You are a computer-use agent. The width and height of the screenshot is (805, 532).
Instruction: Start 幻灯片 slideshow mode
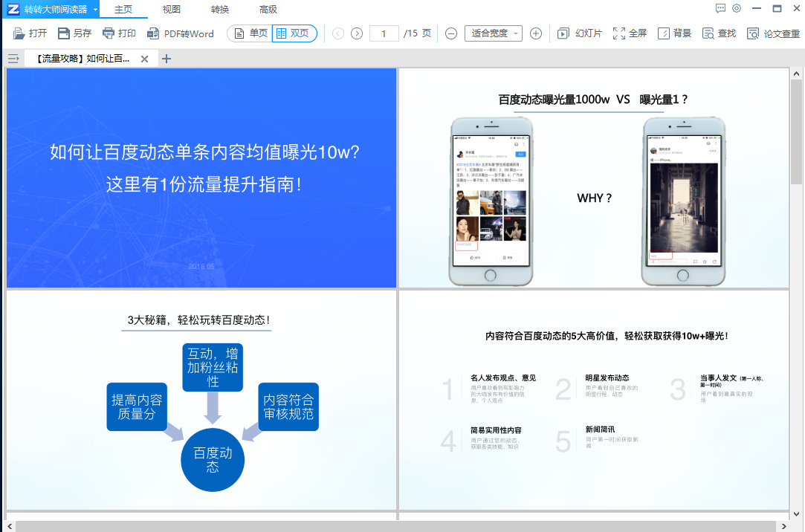click(x=580, y=33)
